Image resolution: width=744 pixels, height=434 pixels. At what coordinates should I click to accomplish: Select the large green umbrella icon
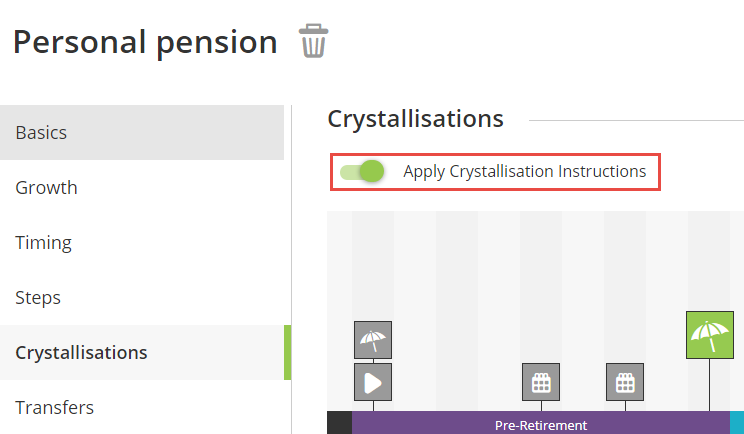pyautogui.click(x=709, y=334)
